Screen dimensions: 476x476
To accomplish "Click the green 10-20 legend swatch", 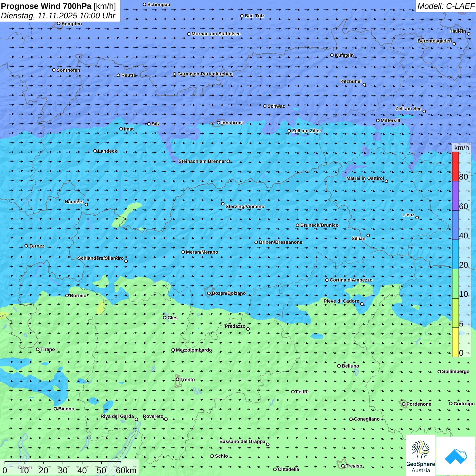I will click(455, 284).
